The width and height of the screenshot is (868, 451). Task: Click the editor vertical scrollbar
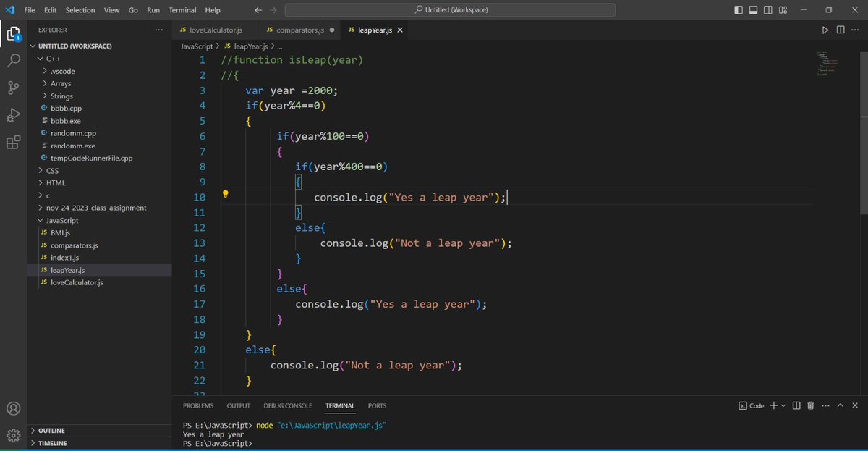(864, 135)
